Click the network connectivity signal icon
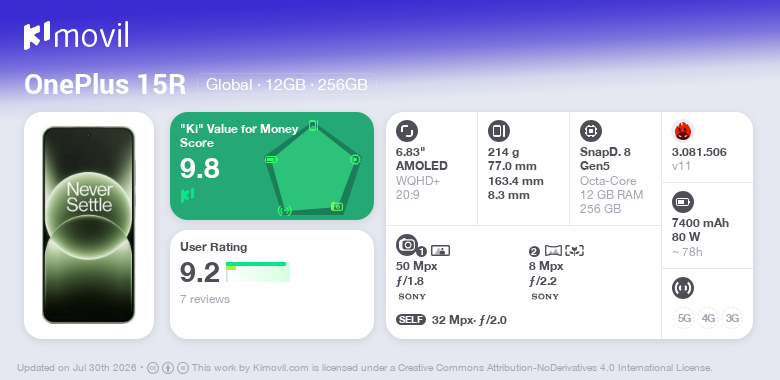 tap(682, 288)
